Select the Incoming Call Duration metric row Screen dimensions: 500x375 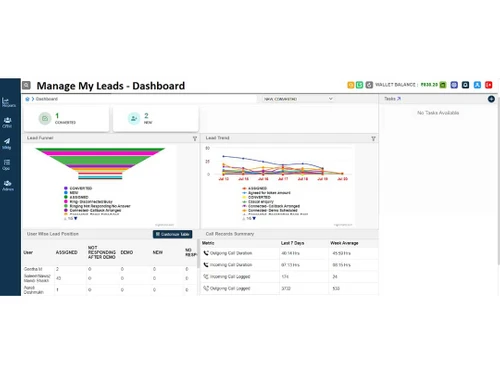289,265
